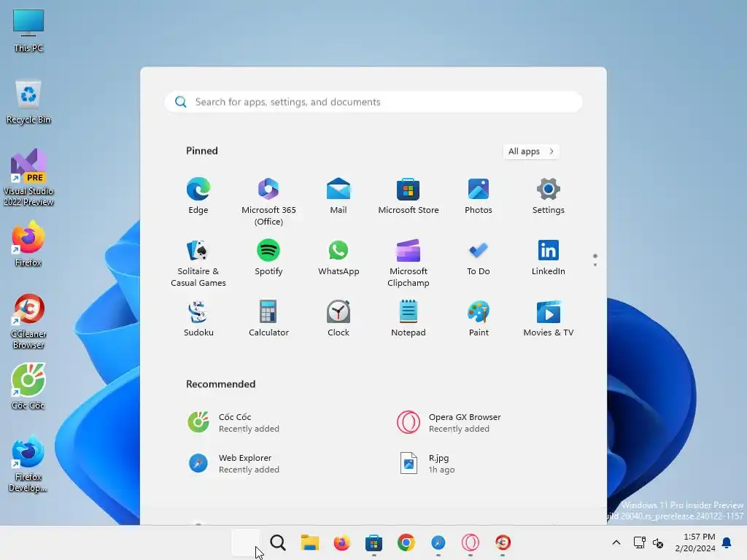Launch Microsoft 365 (Office) from Pinned
This screenshot has width=747, height=560.
click(268, 201)
